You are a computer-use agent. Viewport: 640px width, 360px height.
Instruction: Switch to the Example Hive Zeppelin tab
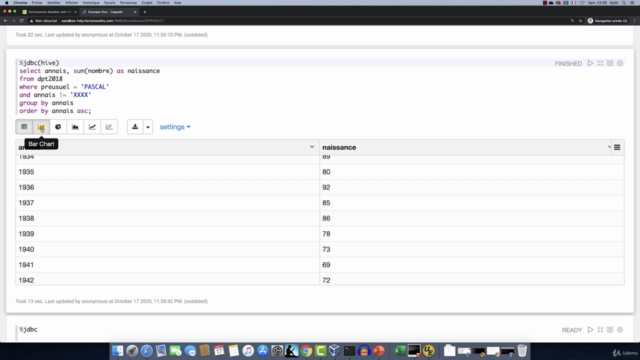point(109,12)
